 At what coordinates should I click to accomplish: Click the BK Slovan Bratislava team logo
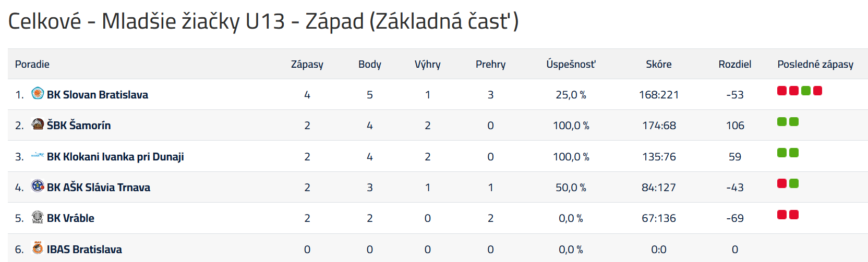(38, 94)
